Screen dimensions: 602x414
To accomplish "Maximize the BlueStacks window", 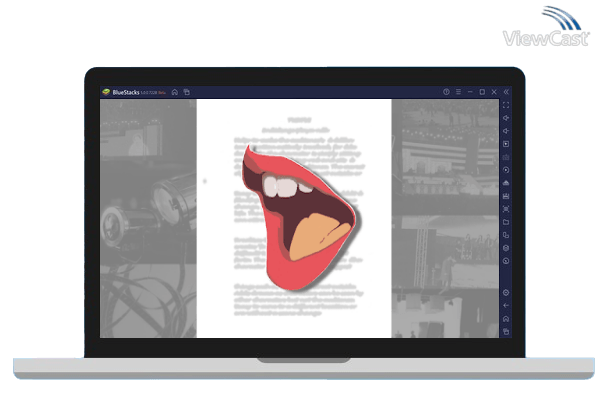I will (482, 92).
